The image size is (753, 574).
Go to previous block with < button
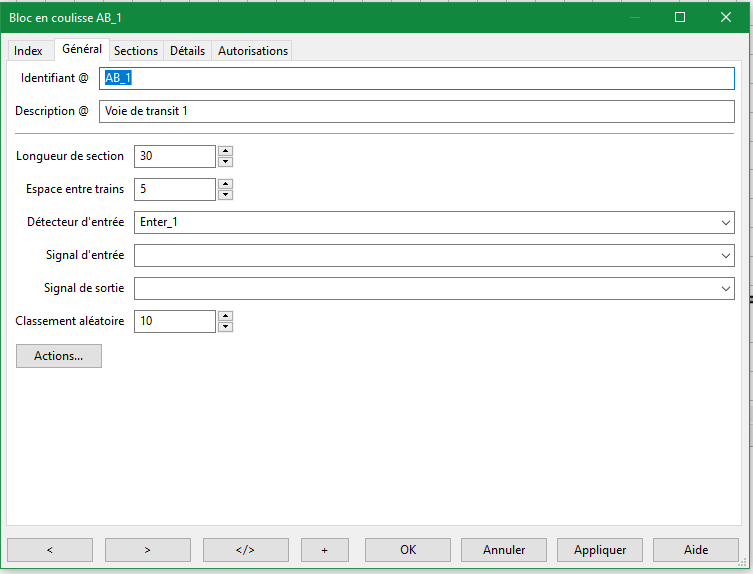click(x=50, y=550)
